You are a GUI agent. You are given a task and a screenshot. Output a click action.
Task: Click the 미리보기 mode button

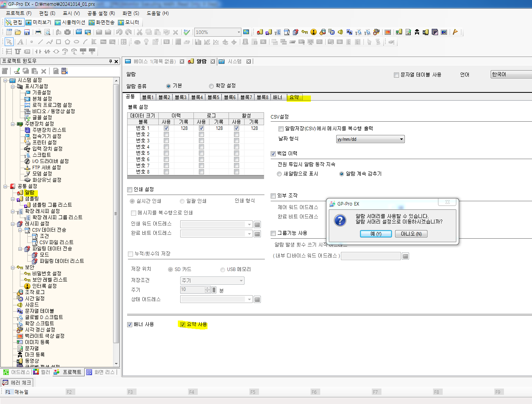pos(39,22)
